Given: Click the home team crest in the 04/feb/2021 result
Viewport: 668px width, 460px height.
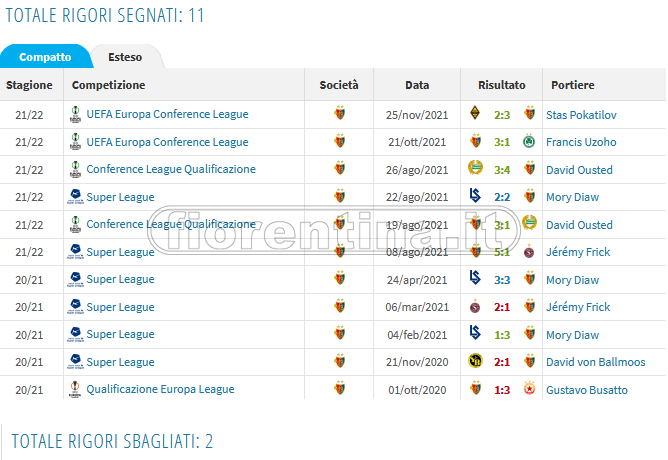Looking at the screenshot, I should click(x=475, y=334).
